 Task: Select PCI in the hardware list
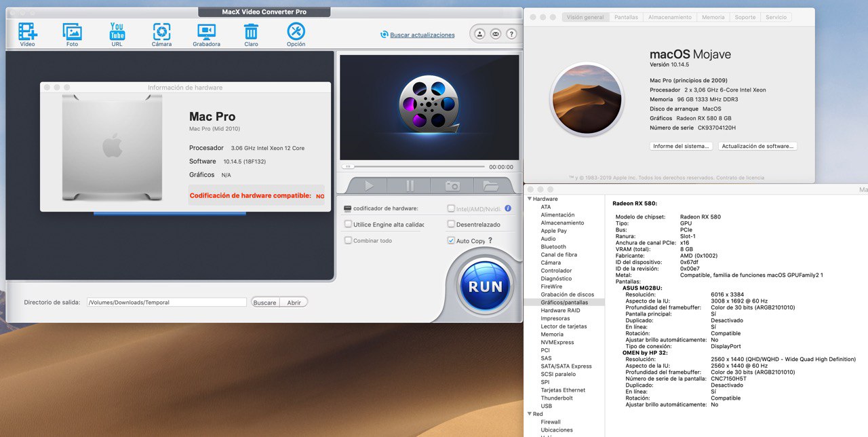click(x=545, y=350)
